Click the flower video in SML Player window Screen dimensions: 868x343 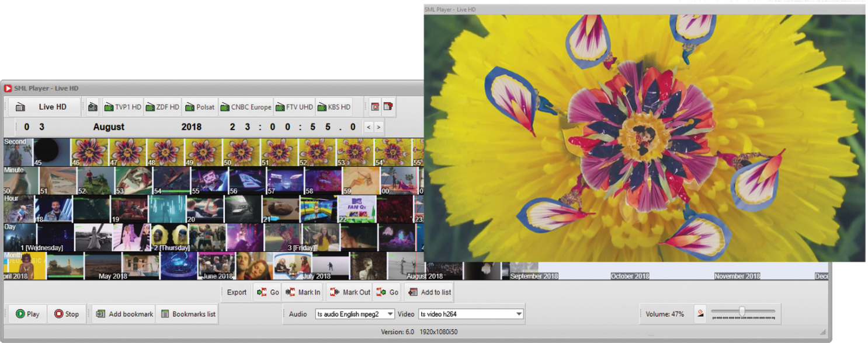point(644,138)
